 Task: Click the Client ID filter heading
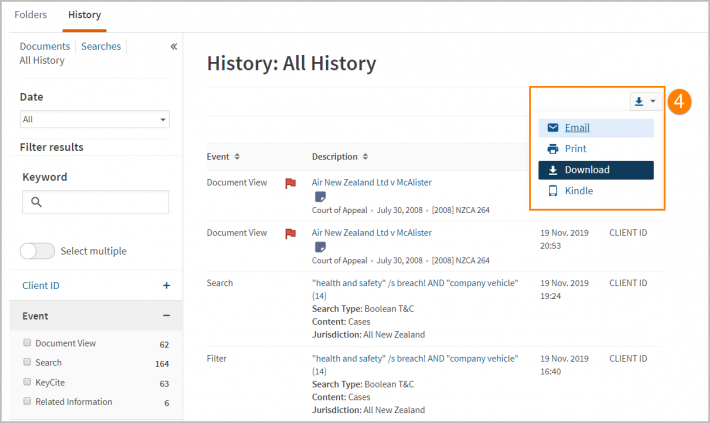(41, 286)
